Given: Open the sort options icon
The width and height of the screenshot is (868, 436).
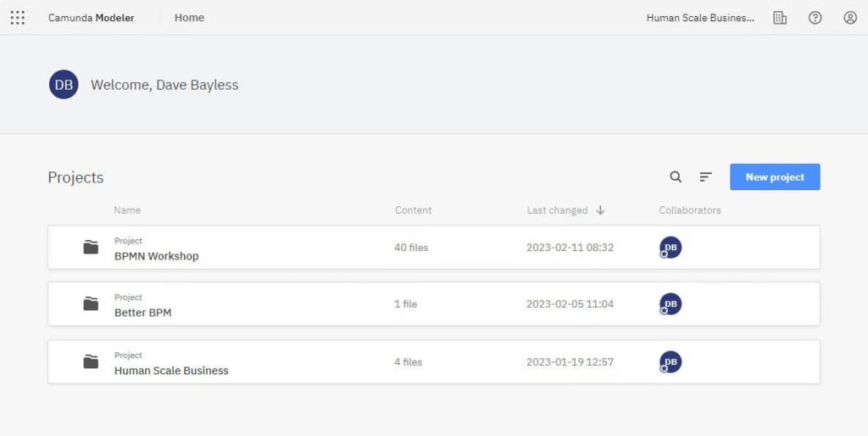Looking at the screenshot, I should coord(705,177).
